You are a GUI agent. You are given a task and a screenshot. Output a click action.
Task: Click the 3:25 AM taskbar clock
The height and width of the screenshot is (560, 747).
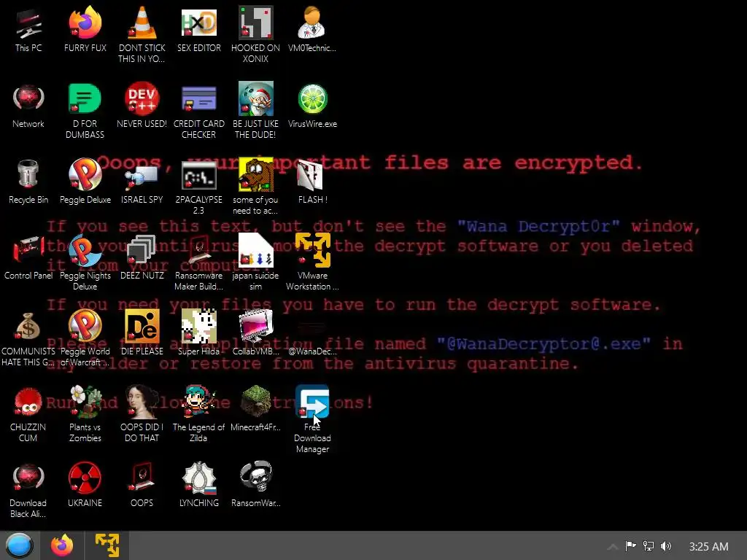708,547
